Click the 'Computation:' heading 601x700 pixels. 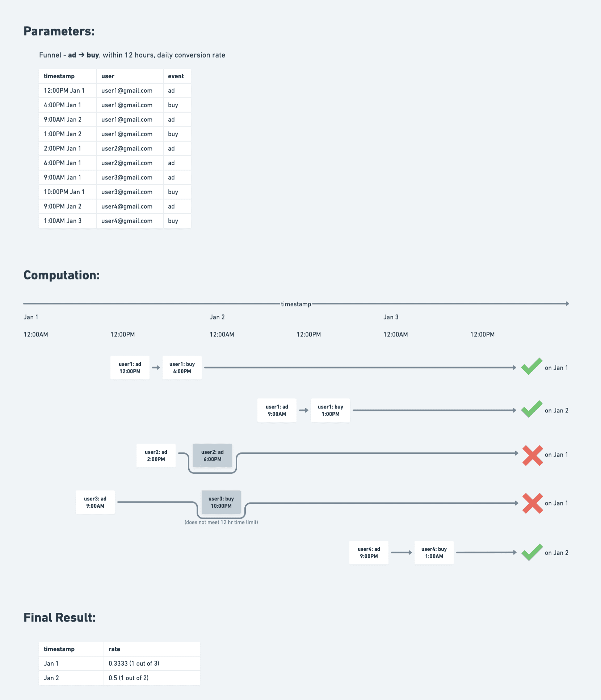[62, 275]
